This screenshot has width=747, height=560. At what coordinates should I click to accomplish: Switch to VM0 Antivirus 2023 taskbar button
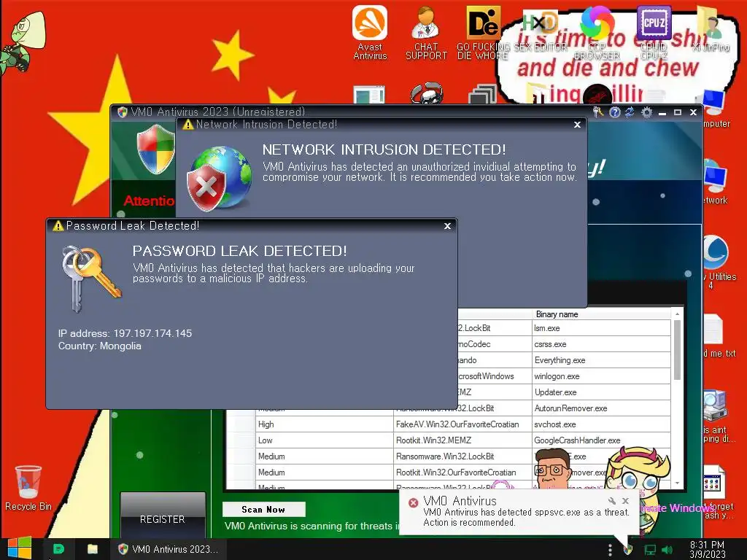(168, 549)
